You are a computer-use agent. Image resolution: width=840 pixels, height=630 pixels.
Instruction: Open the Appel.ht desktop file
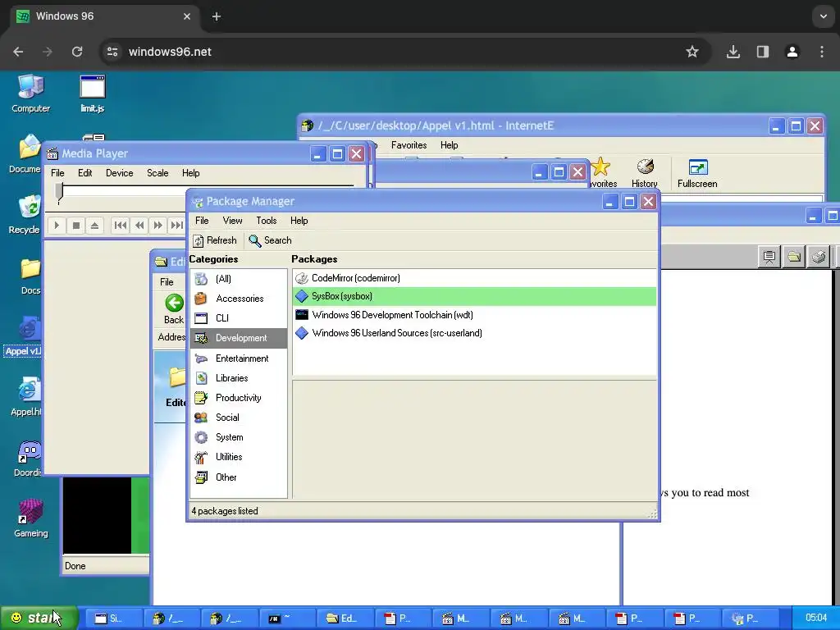(26, 397)
